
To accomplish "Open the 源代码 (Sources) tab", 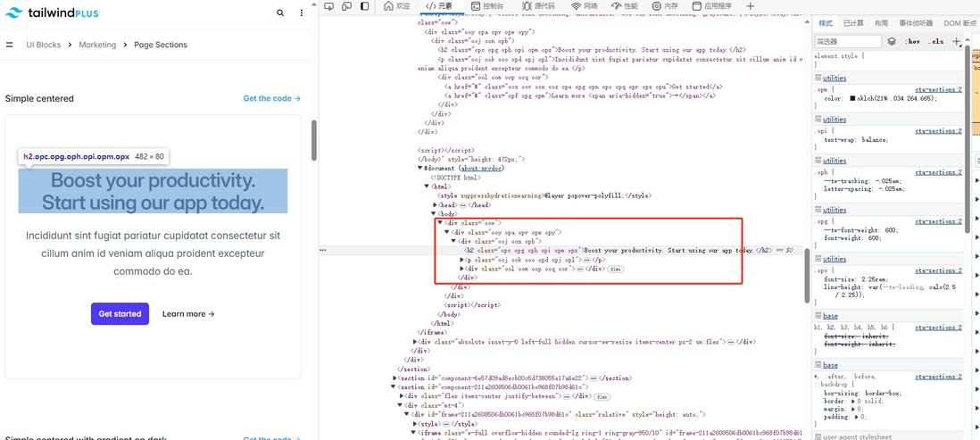I will (x=538, y=6).
